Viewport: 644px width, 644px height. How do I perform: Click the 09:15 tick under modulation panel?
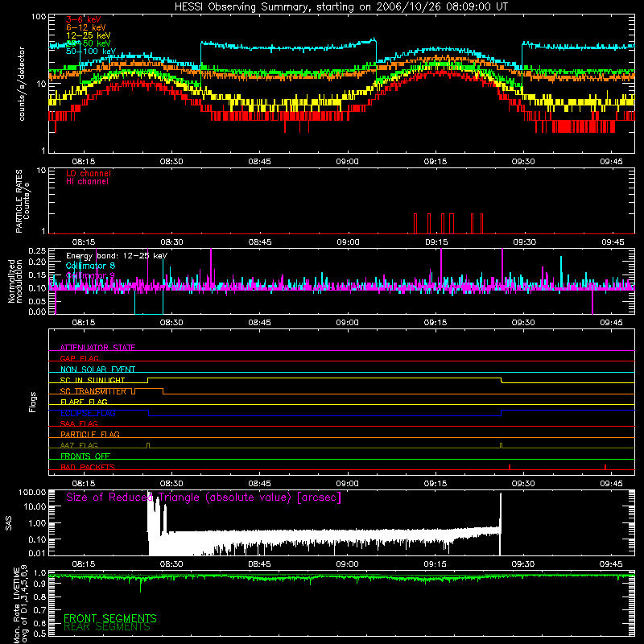pyautogui.click(x=436, y=323)
